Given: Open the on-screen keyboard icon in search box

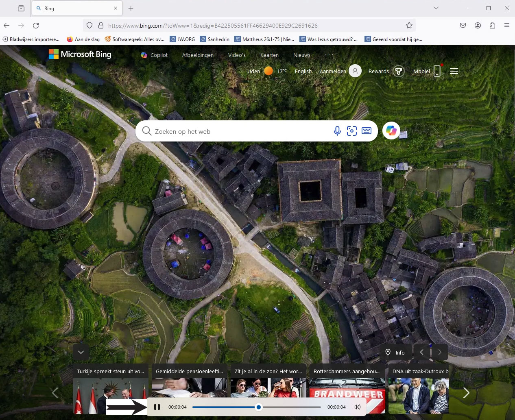Looking at the screenshot, I should (367, 131).
